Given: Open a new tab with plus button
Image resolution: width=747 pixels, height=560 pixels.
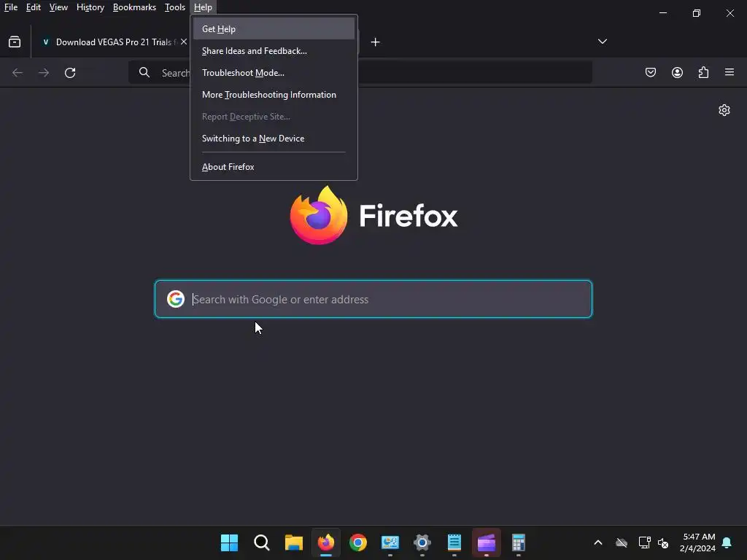Looking at the screenshot, I should (376, 42).
